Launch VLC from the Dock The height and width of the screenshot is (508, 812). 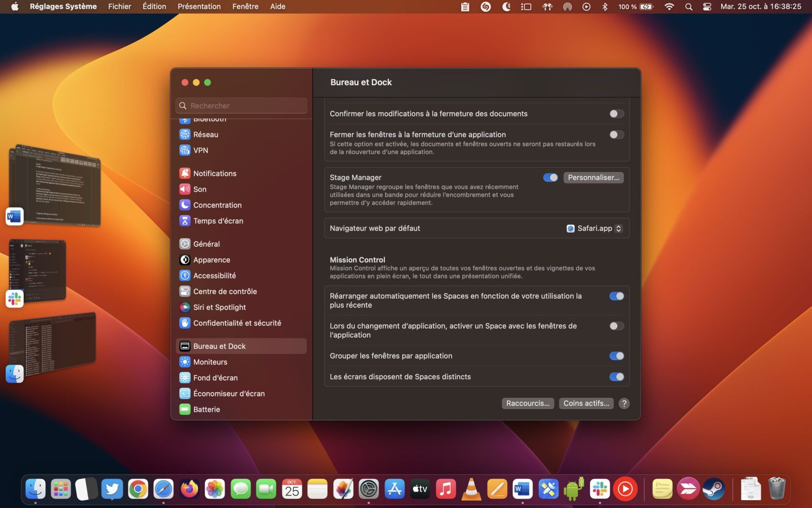(471, 489)
